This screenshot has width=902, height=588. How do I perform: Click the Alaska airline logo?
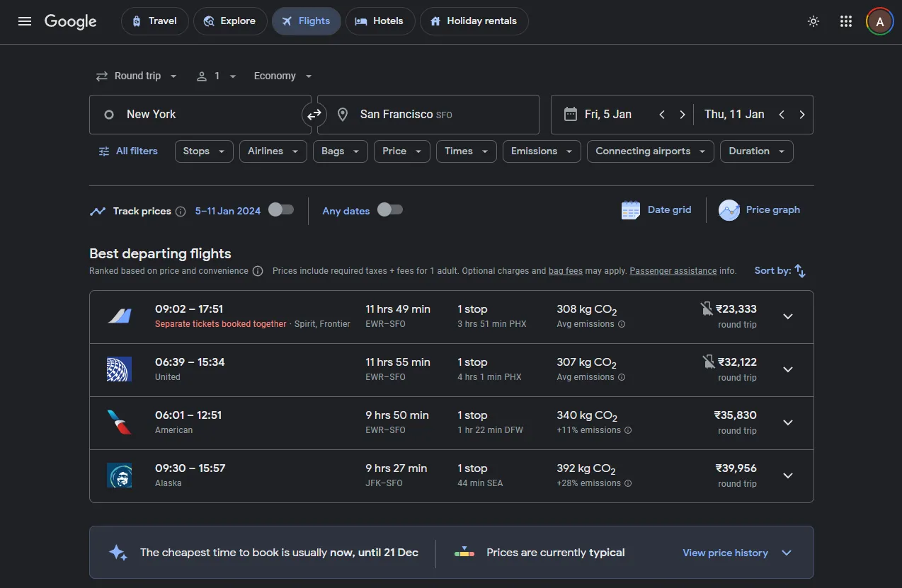(119, 475)
